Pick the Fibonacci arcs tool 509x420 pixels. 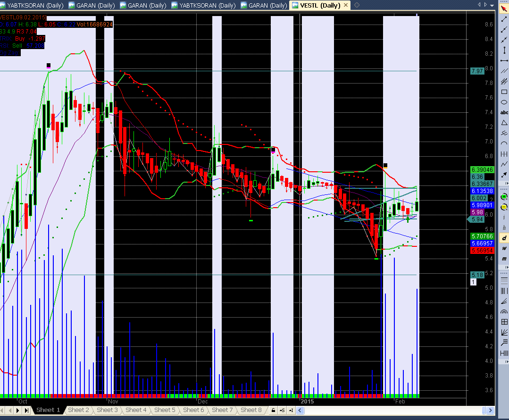pyautogui.click(x=504, y=312)
